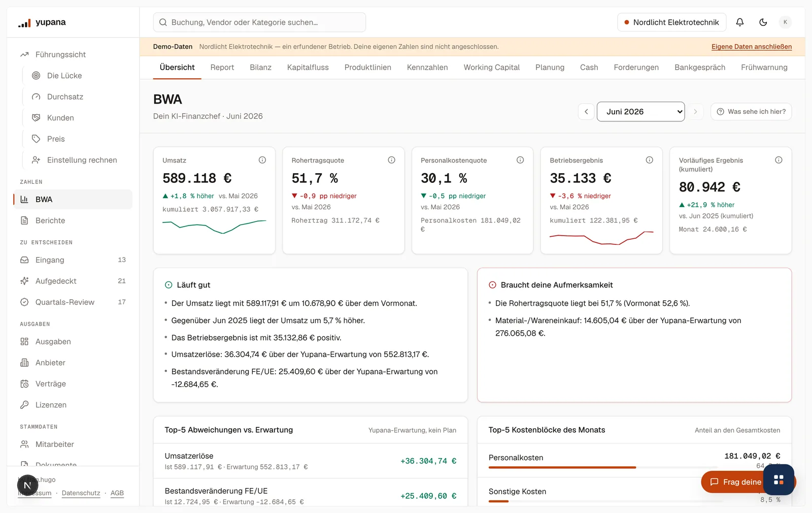The height and width of the screenshot is (513, 812).
Task: Focus the Buchung, Vendor search field
Action: click(259, 22)
